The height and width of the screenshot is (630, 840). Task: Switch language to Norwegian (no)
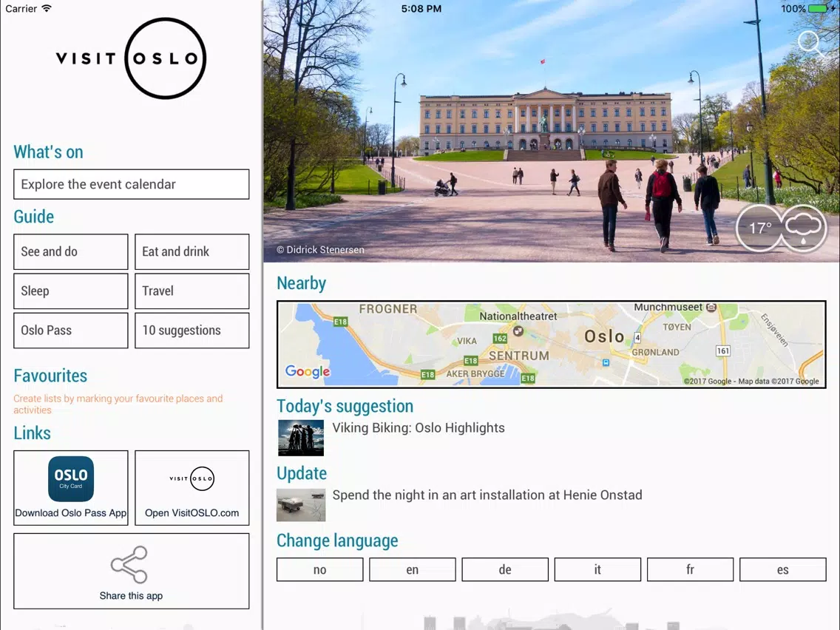tap(320, 569)
